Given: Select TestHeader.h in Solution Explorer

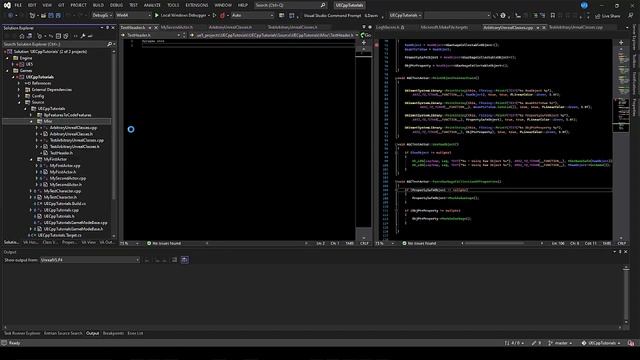Looking at the screenshot, I should (x=61, y=153).
